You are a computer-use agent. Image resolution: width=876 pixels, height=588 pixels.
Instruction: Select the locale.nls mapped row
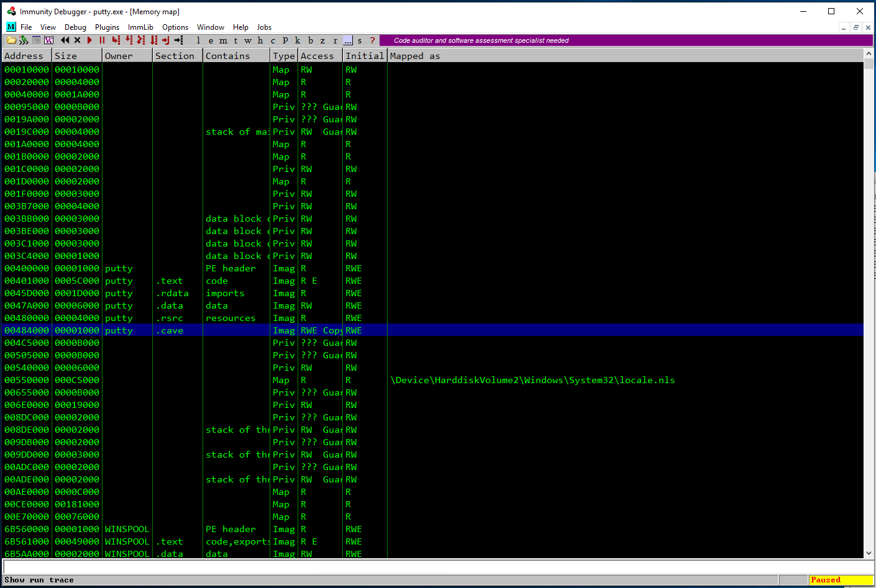point(432,380)
